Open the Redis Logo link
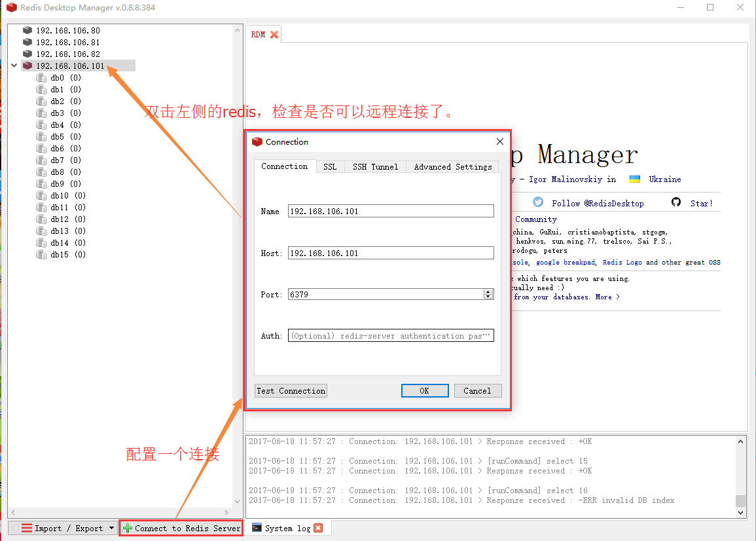The width and height of the screenshot is (756, 541). point(622,263)
